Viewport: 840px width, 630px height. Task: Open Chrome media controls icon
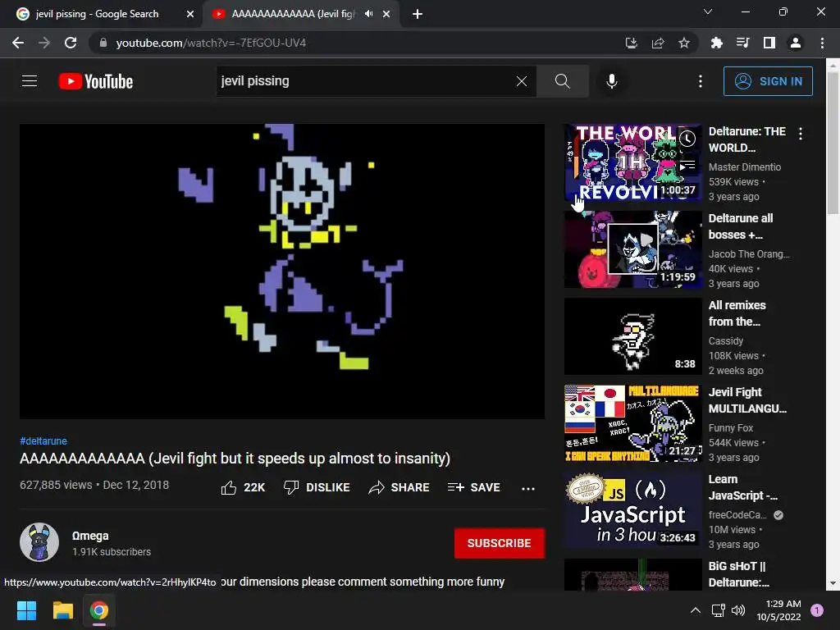743,43
